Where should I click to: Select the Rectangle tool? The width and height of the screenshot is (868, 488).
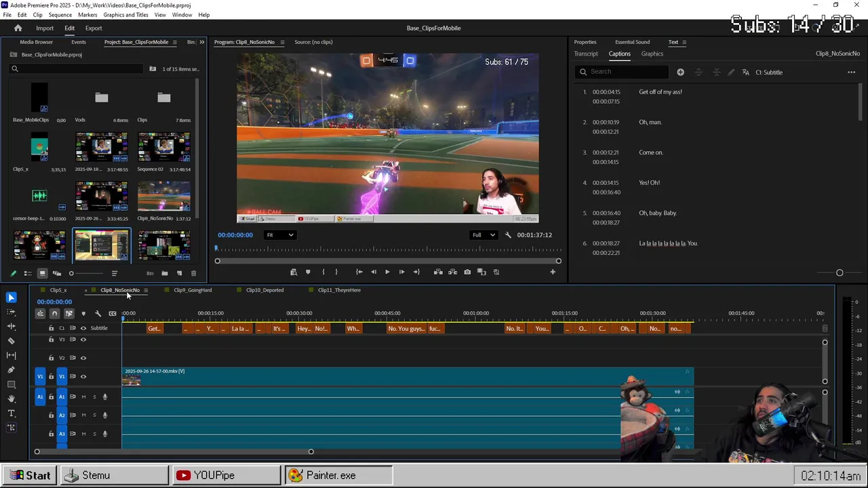click(x=11, y=384)
